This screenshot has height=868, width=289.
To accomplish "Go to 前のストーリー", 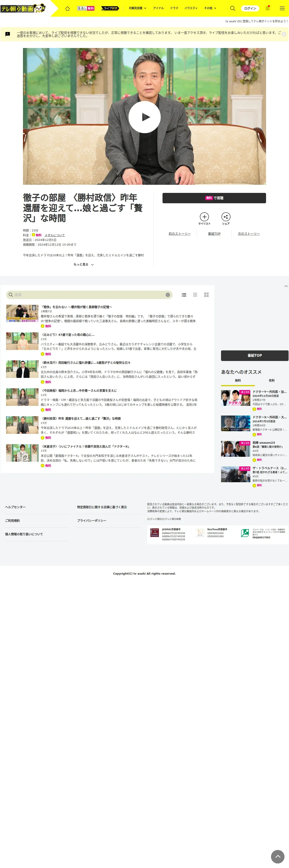I will pyautogui.click(x=180, y=234).
